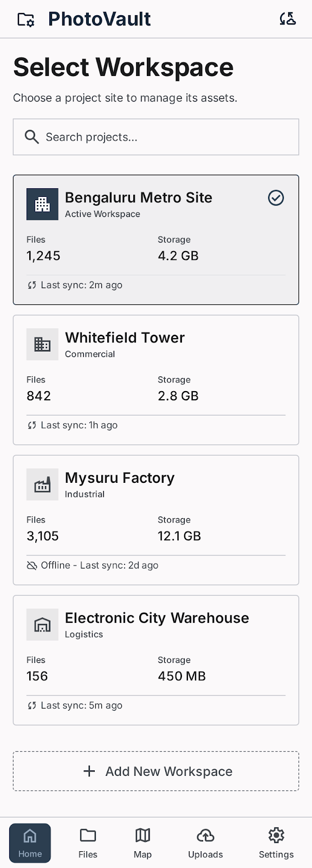Select the Whitefield Tower workspace card
Image resolution: width=312 pixels, height=868 pixels.
click(156, 380)
